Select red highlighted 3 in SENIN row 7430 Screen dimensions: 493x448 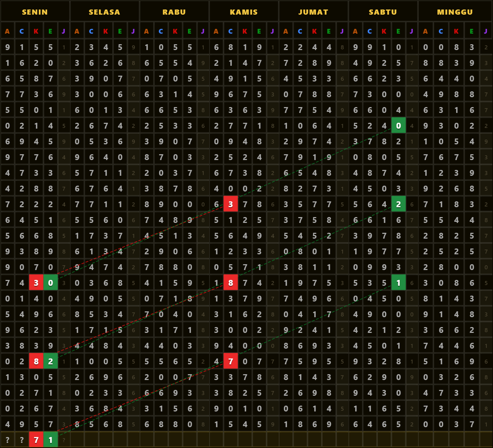36,283
